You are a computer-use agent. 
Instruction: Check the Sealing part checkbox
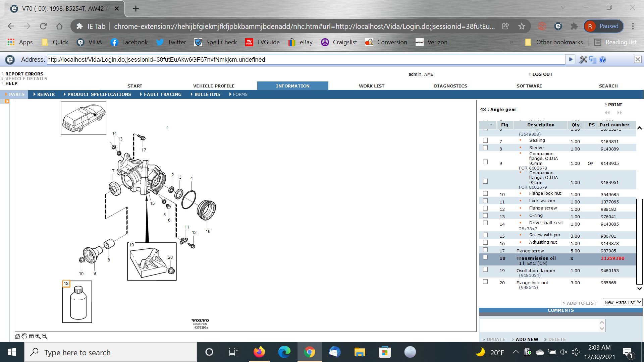coord(485,140)
